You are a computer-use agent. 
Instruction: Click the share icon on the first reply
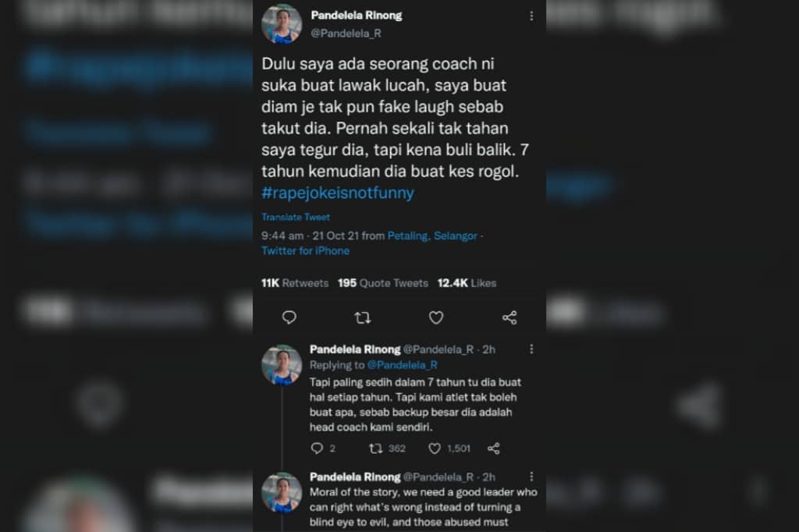tap(493, 449)
